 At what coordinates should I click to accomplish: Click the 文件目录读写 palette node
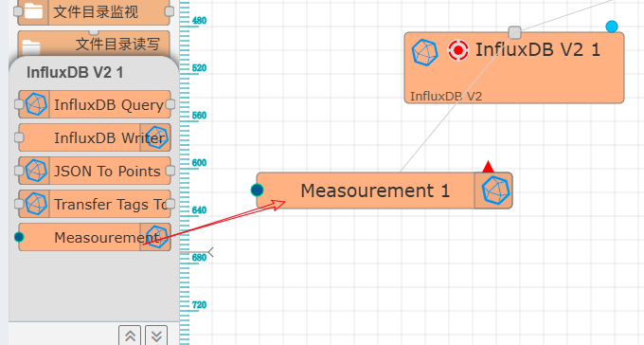click(x=94, y=44)
